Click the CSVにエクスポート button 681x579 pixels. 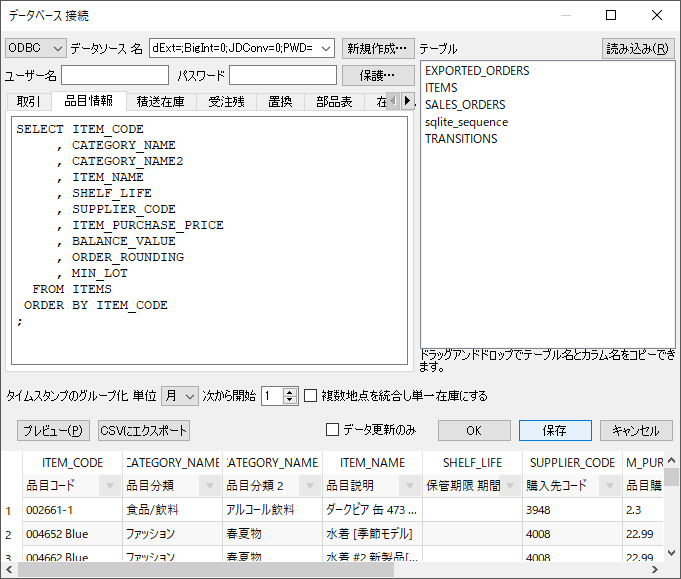point(144,431)
